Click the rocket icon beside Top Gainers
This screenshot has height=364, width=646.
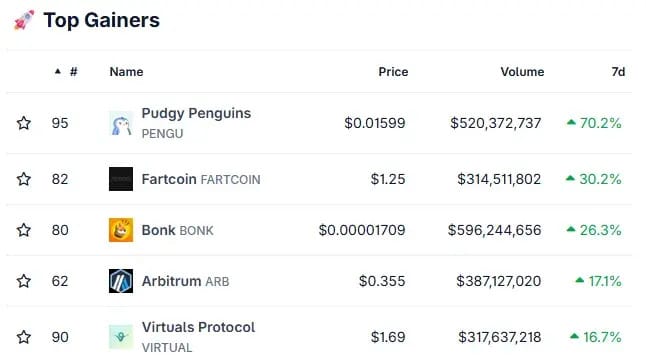(24, 20)
